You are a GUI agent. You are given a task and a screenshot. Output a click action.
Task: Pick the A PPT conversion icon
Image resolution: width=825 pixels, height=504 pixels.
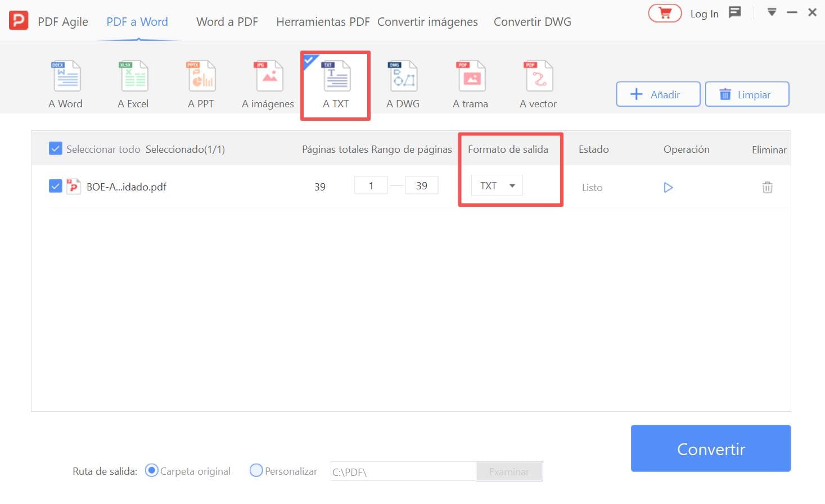click(x=201, y=77)
